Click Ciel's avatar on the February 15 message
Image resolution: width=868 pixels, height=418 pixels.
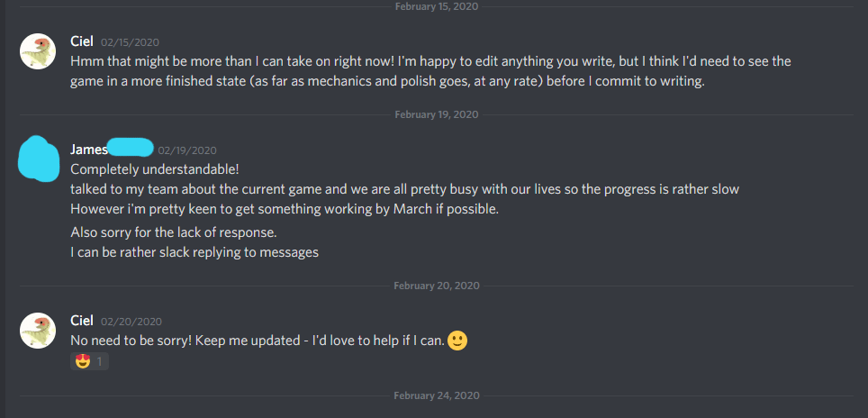click(38, 52)
